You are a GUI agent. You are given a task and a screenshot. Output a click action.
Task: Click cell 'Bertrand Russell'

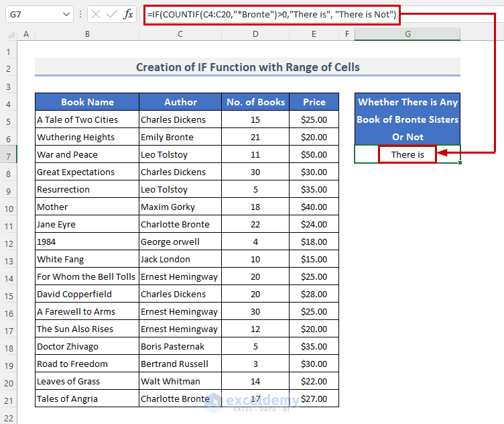[180, 364]
